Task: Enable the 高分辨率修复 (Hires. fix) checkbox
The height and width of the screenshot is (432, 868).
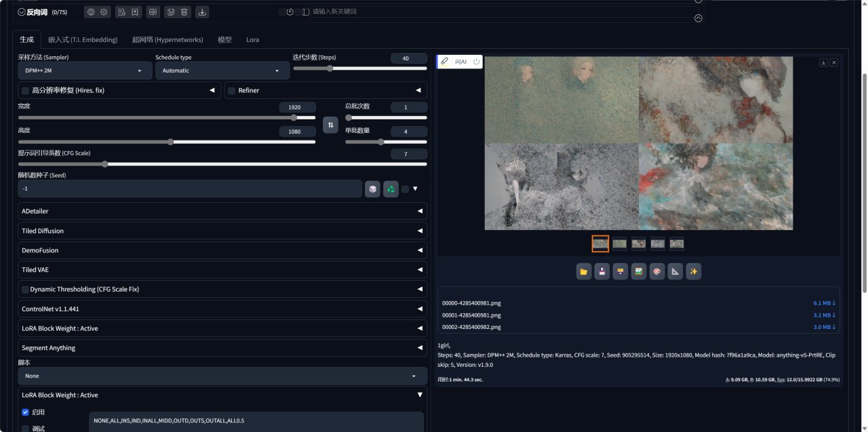Action: [x=26, y=90]
